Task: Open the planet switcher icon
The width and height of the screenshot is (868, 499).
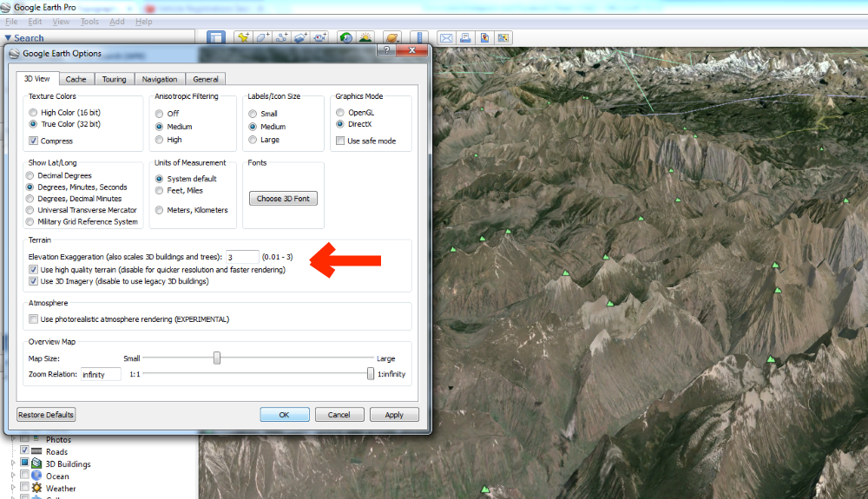Action: 392,37
